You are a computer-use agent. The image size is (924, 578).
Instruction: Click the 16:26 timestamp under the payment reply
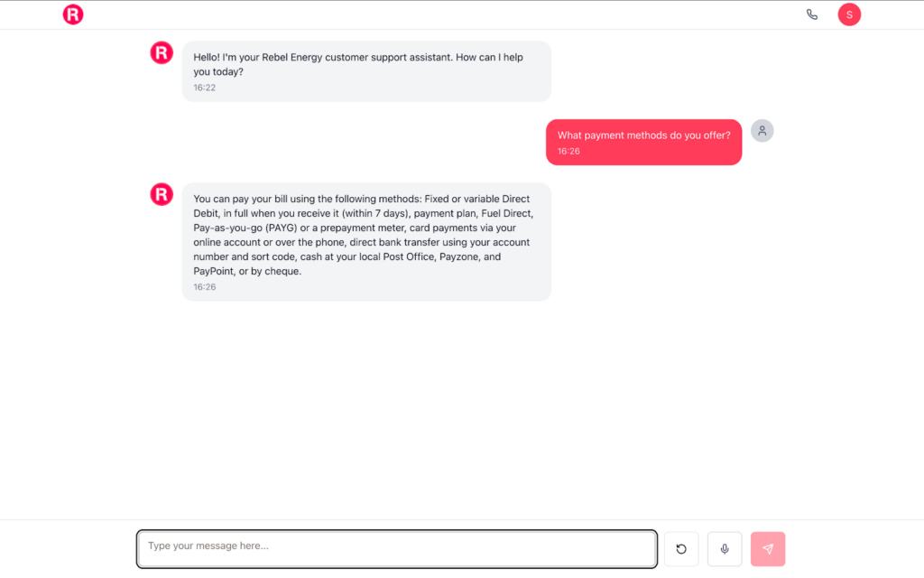click(x=204, y=286)
